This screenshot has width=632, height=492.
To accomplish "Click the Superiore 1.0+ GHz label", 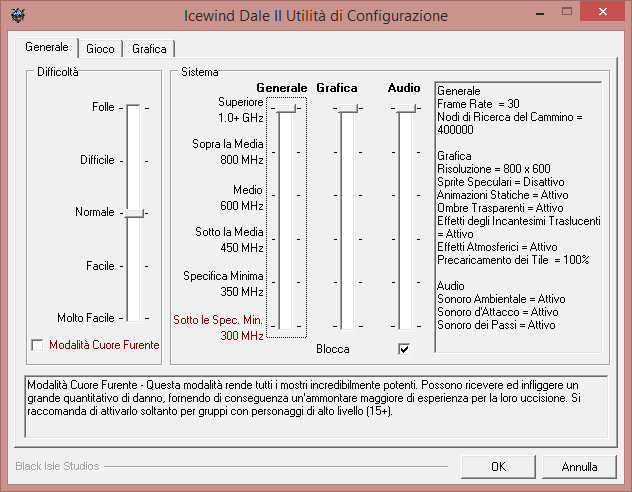I will click(x=241, y=110).
